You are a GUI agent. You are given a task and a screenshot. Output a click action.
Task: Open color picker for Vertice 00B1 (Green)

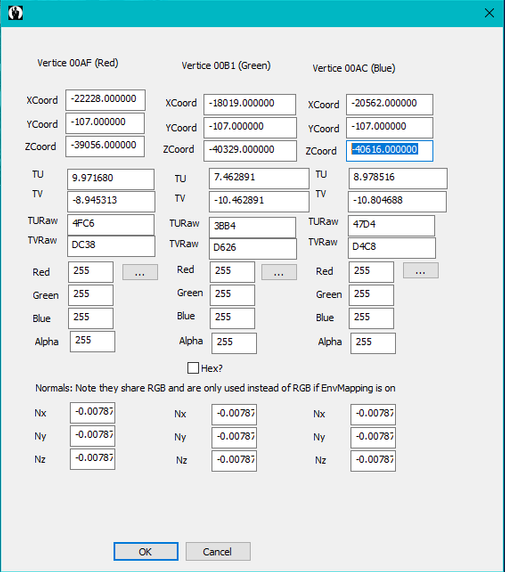[x=279, y=272]
